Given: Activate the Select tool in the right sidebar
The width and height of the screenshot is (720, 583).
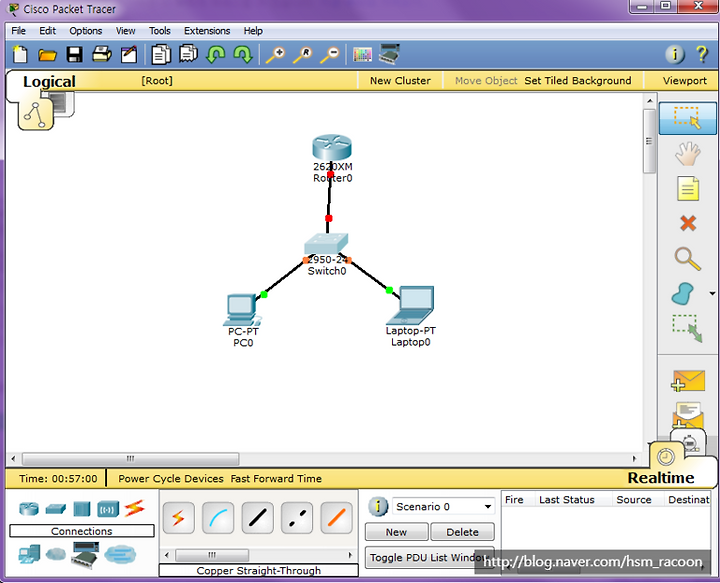Looking at the screenshot, I should [687, 118].
